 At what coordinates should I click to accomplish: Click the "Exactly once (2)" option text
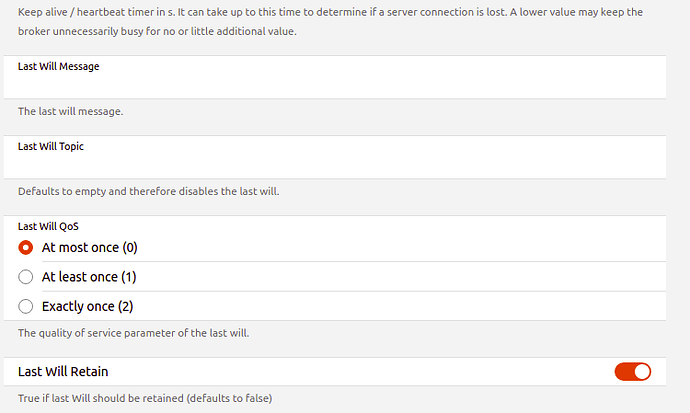click(87, 306)
